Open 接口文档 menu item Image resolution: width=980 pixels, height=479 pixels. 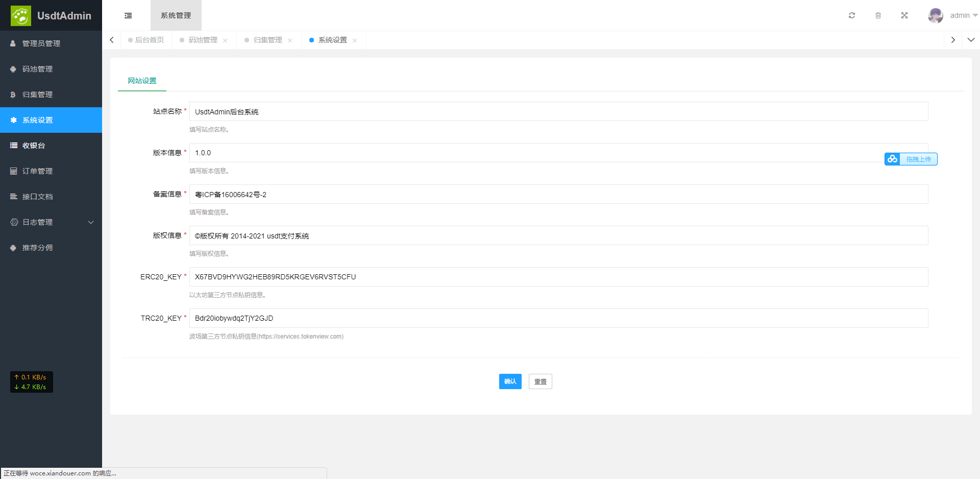click(x=51, y=197)
